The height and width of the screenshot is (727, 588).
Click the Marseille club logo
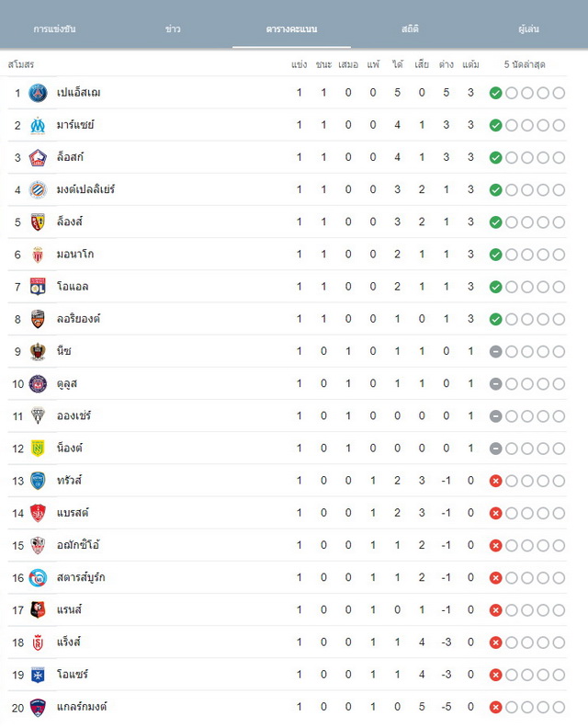(x=38, y=125)
